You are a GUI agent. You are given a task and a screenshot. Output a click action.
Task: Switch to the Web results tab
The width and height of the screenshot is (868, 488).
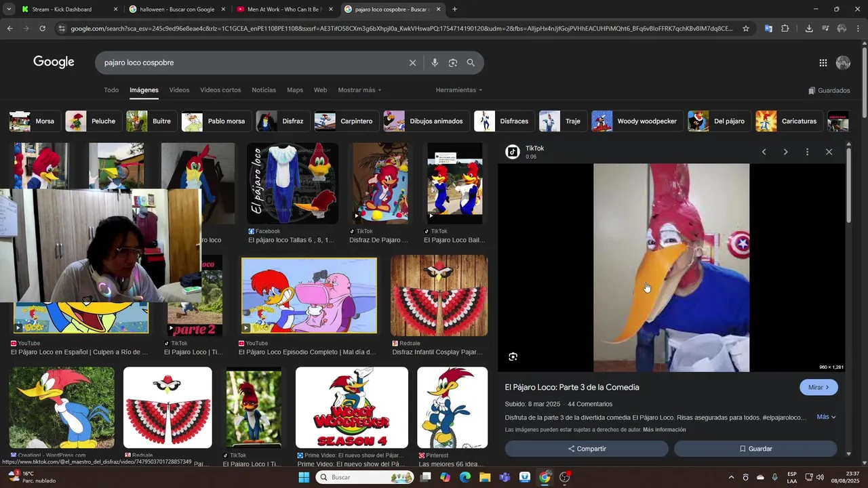320,90
